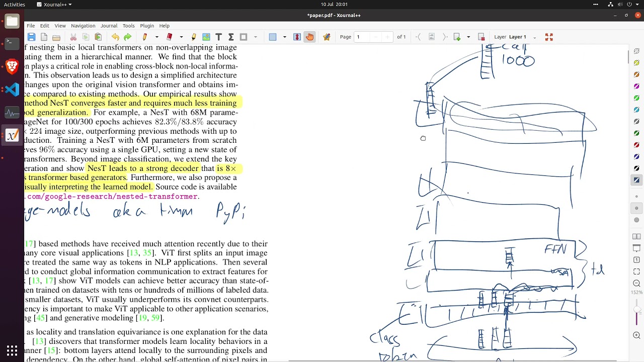This screenshot has width=644, height=362.
Task: Open the fill options dropdown arrow
Action: pos(284,37)
